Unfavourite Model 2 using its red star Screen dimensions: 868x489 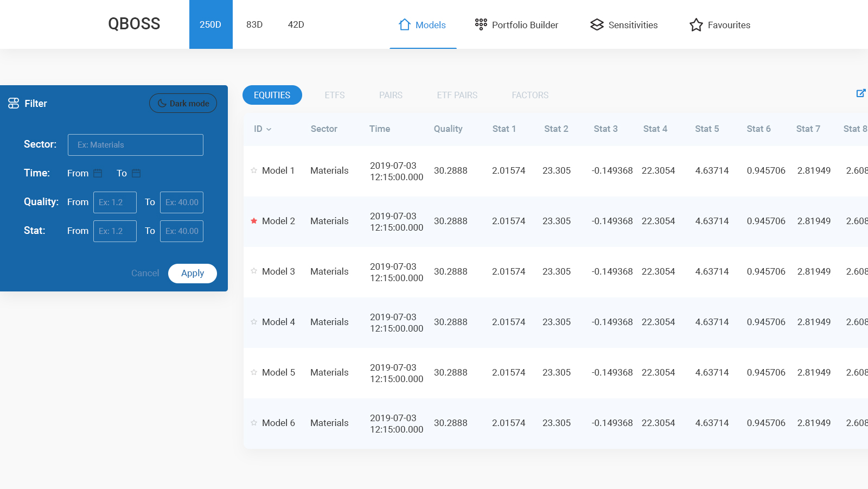(x=254, y=221)
